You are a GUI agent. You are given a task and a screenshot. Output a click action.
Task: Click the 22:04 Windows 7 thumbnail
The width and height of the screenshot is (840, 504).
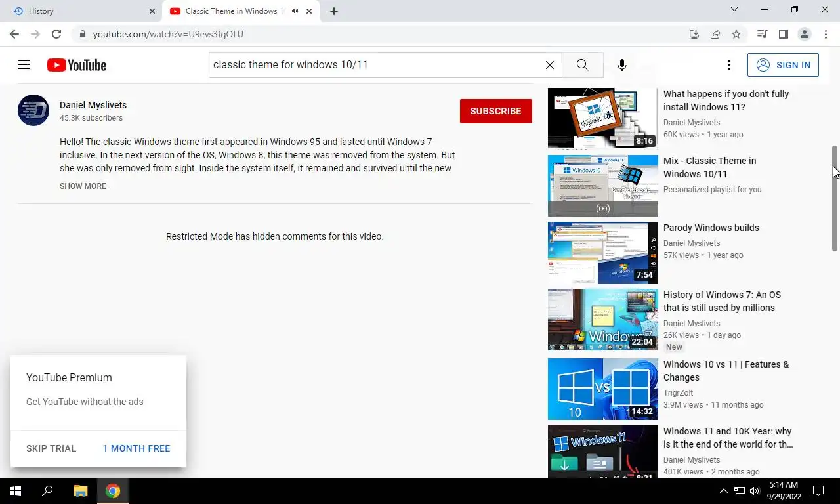tap(603, 320)
